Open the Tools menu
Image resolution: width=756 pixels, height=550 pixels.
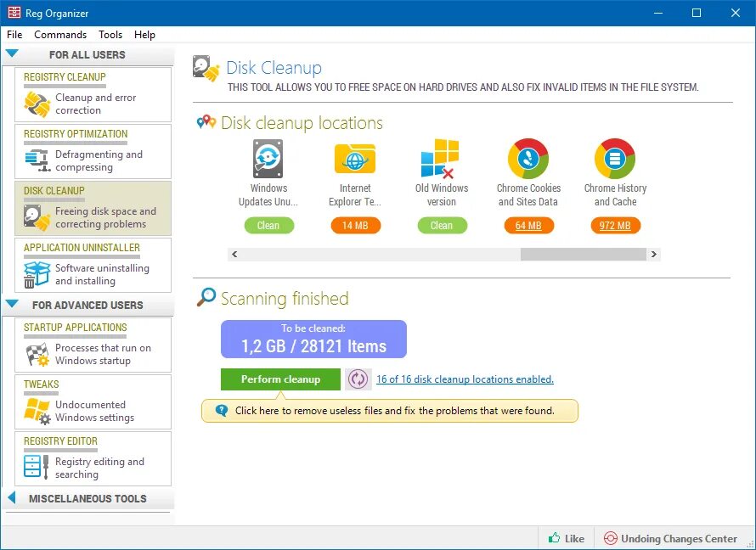(x=110, y=35)
